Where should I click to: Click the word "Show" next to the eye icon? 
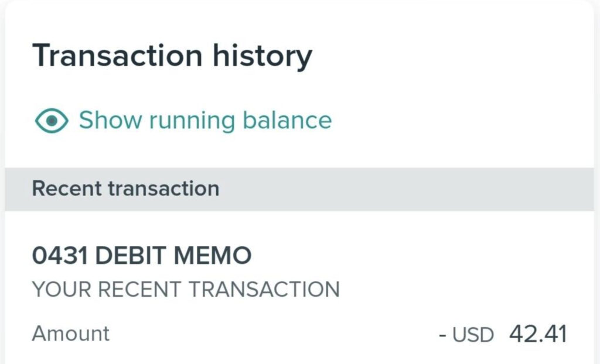tap(110, 121)
